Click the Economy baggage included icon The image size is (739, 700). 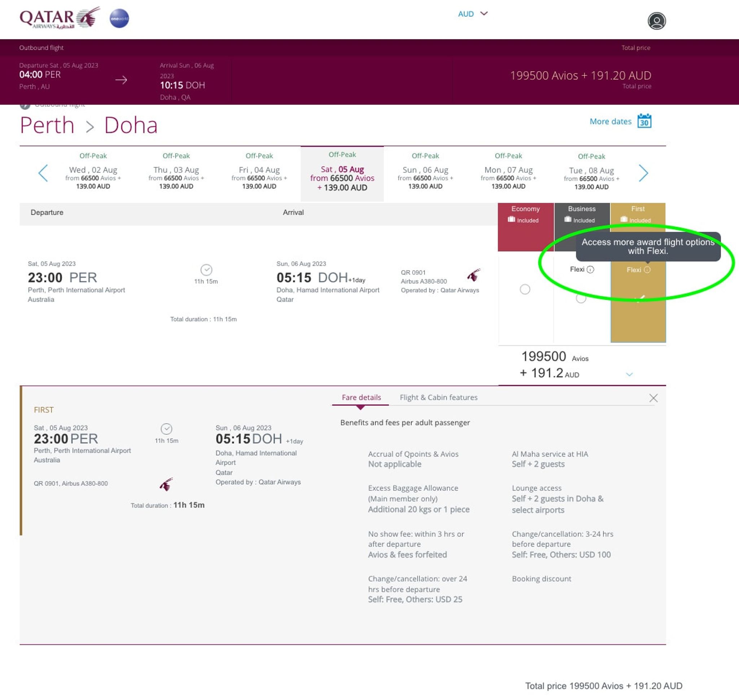[x=511, y=219]
